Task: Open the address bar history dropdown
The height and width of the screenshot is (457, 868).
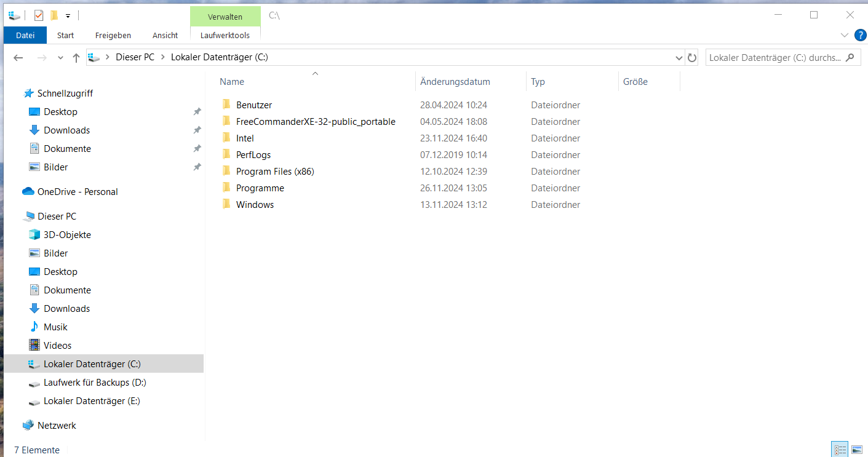Action: 679,58
